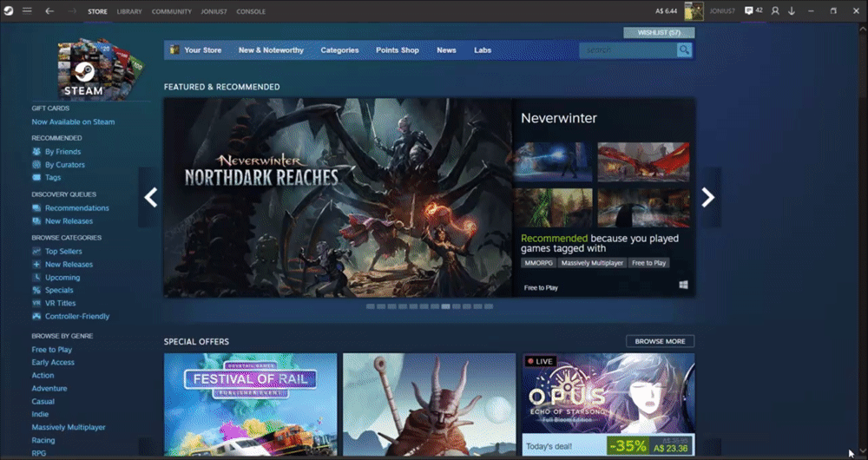Go back with the left arrow icon
Image resolution: width=868 pixels, height=460 pixels.
tap(49, 11)
